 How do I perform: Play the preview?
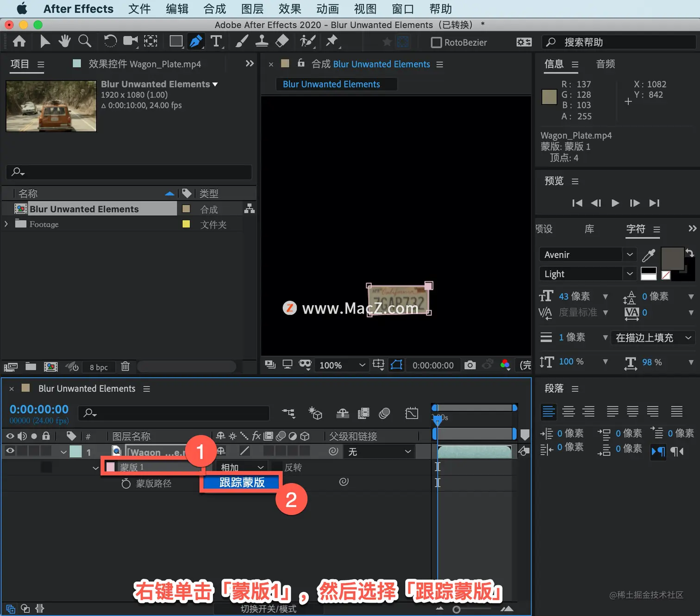point(615,203)
